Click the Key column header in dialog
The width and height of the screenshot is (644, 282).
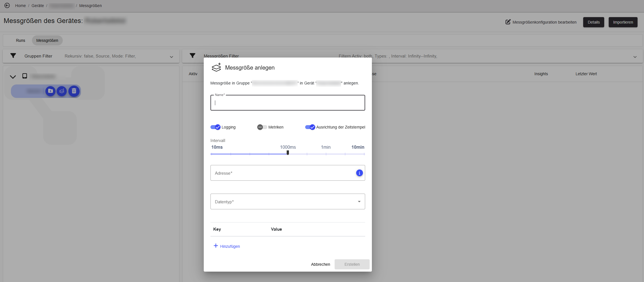(x=217, y=229)
